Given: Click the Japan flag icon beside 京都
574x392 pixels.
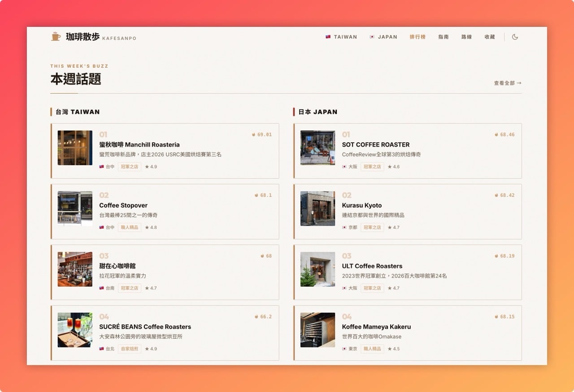Looking at the screenshot, I should [x=344, y=227].
